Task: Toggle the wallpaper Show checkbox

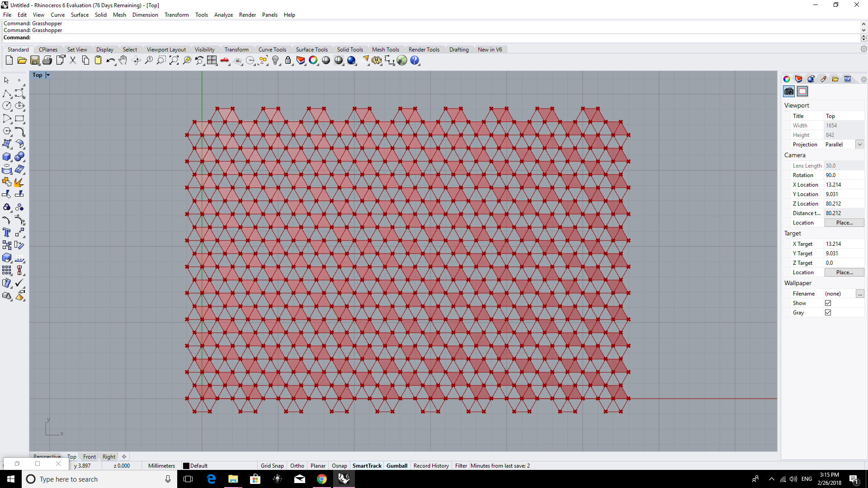Action: pyautogui.click(x=828, y=303)
